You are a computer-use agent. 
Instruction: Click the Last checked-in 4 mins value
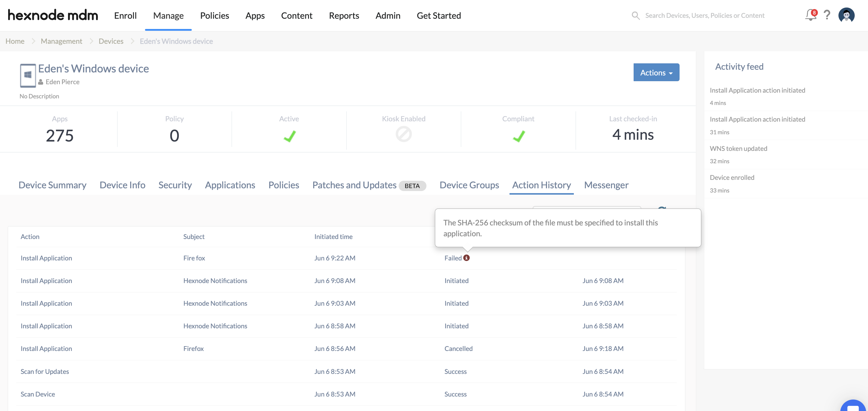pos(633,135)
